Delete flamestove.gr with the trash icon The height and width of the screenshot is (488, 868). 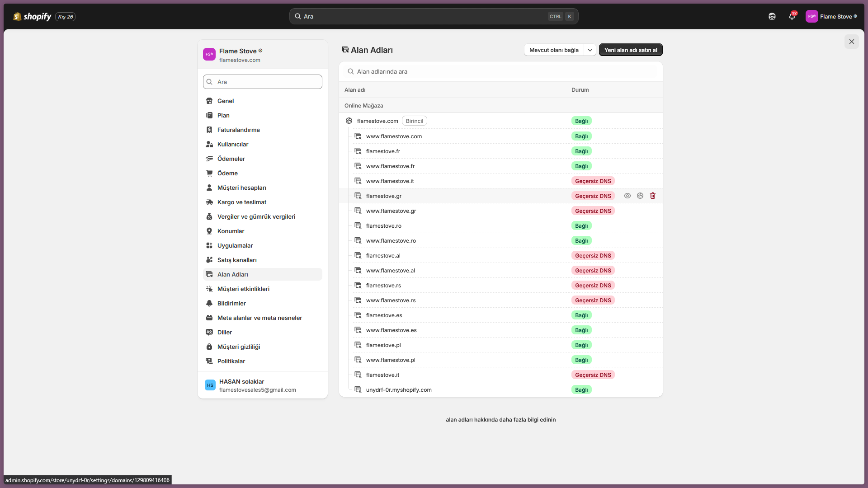[x=653, y=196]
